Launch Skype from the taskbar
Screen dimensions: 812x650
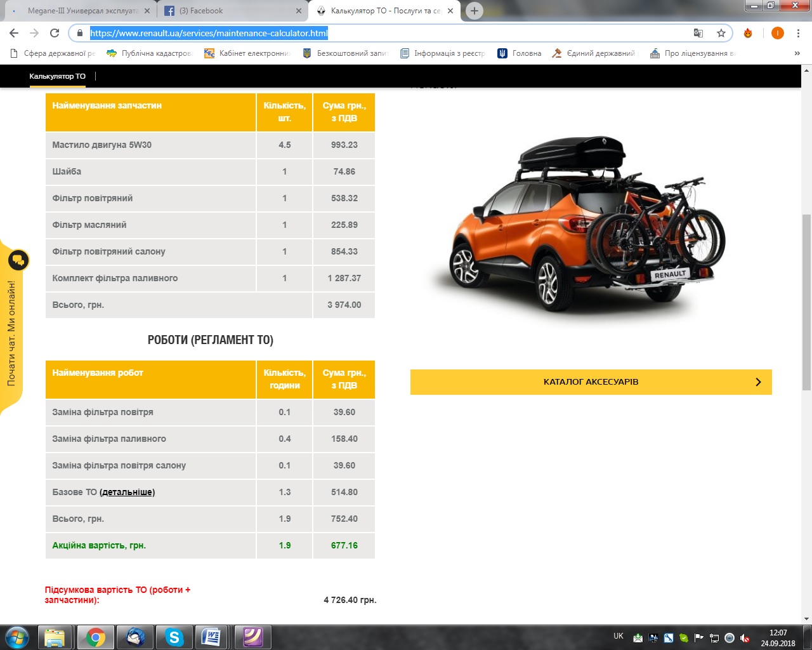(x=174, y=637)
